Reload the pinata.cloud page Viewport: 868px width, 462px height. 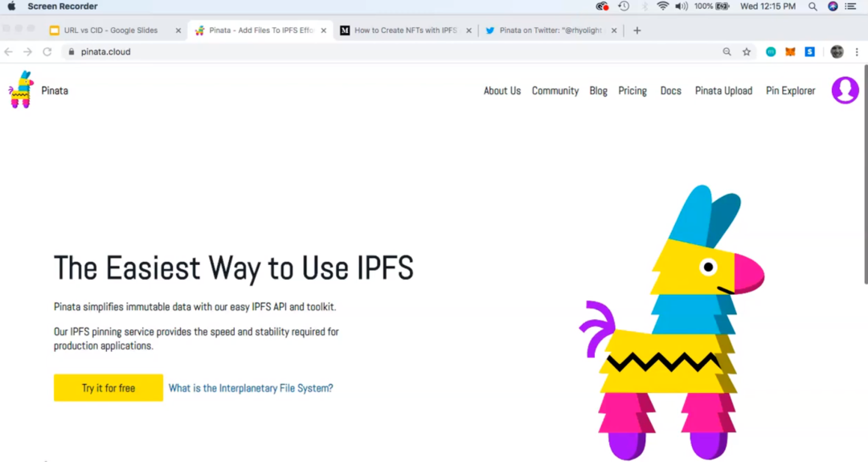pos(47,51)
